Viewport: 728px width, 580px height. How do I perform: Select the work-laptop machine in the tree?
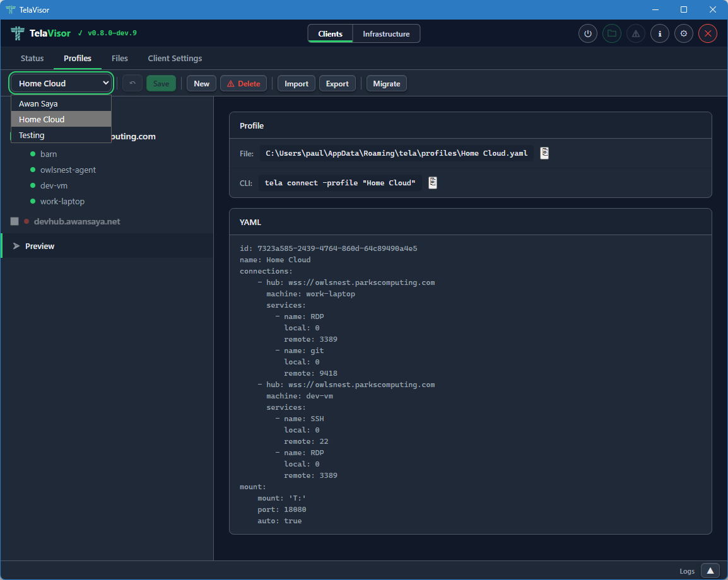[x=61, y=201]
